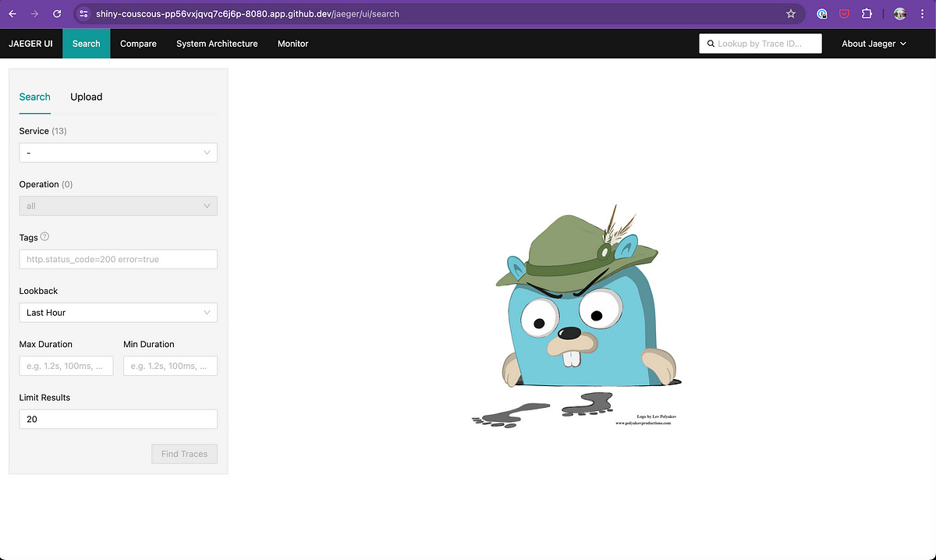The image size is (936, 560).
Task: Select the Search tab in the panel
Action: [x=34, y=97]
